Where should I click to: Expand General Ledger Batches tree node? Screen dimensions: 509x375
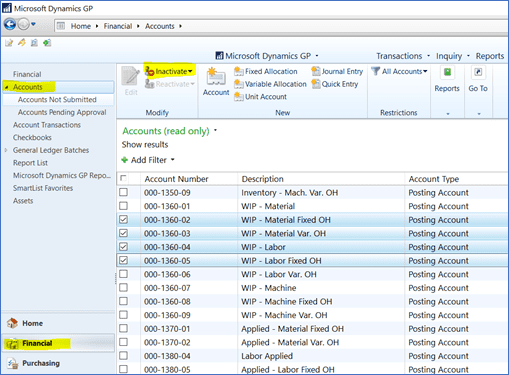coord(6,150)
